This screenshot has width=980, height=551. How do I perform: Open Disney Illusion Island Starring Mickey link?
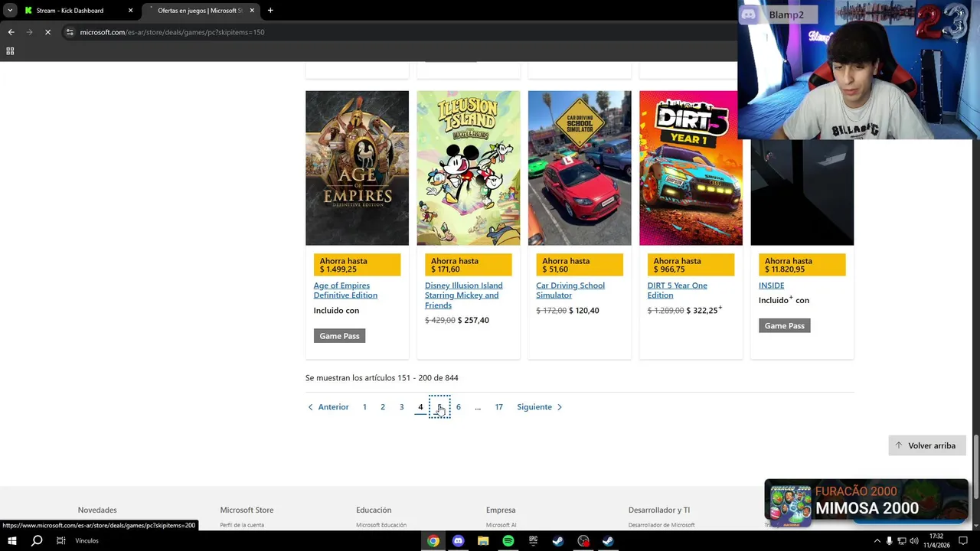(463, 295)
